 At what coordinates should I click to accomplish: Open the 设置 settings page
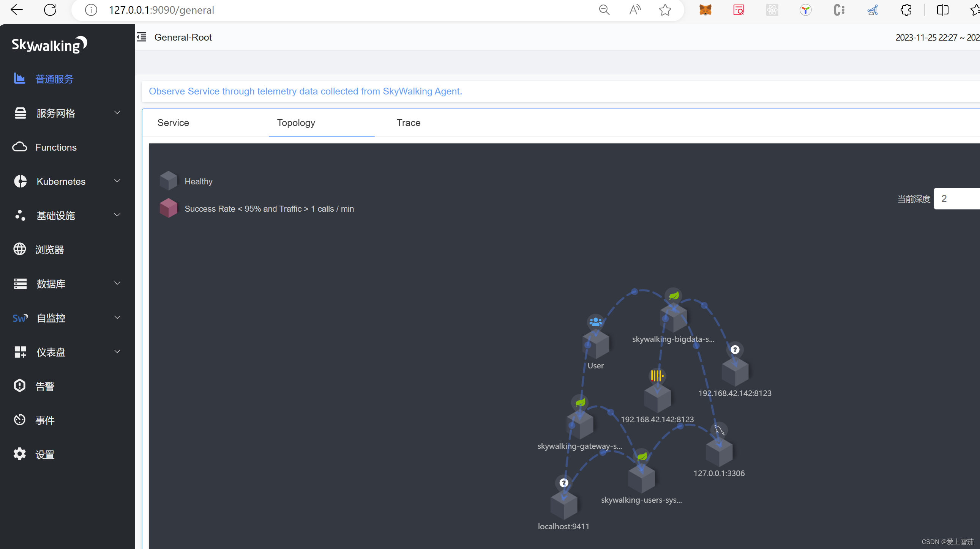click(x=44, y=454)
